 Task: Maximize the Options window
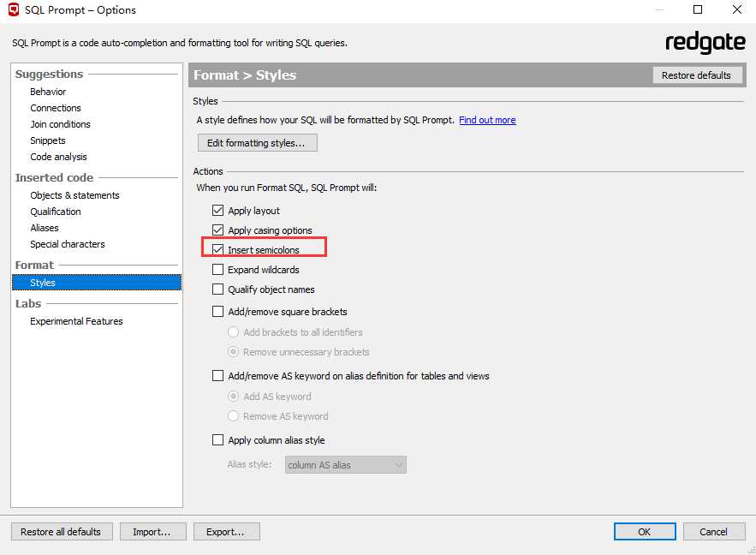(698, 9)
